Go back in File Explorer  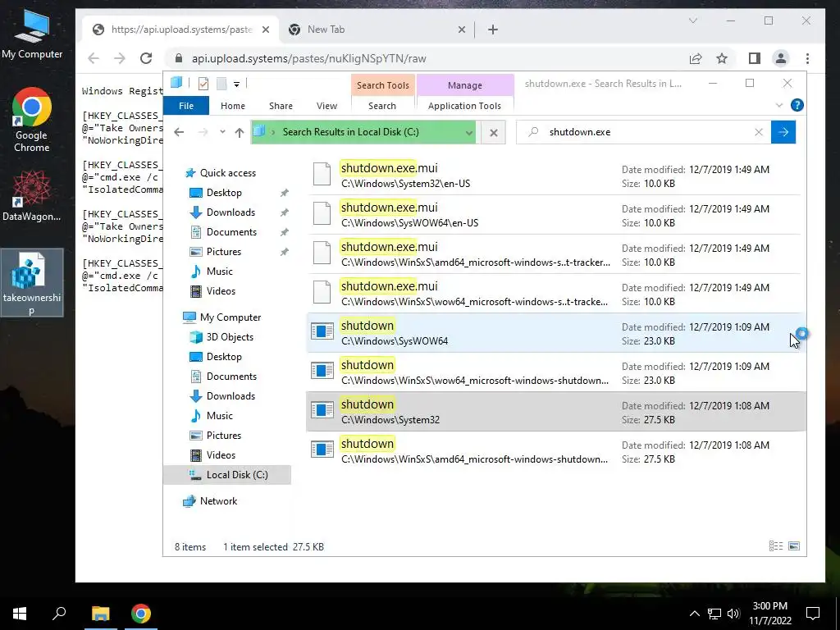click(x=179, y=132)
